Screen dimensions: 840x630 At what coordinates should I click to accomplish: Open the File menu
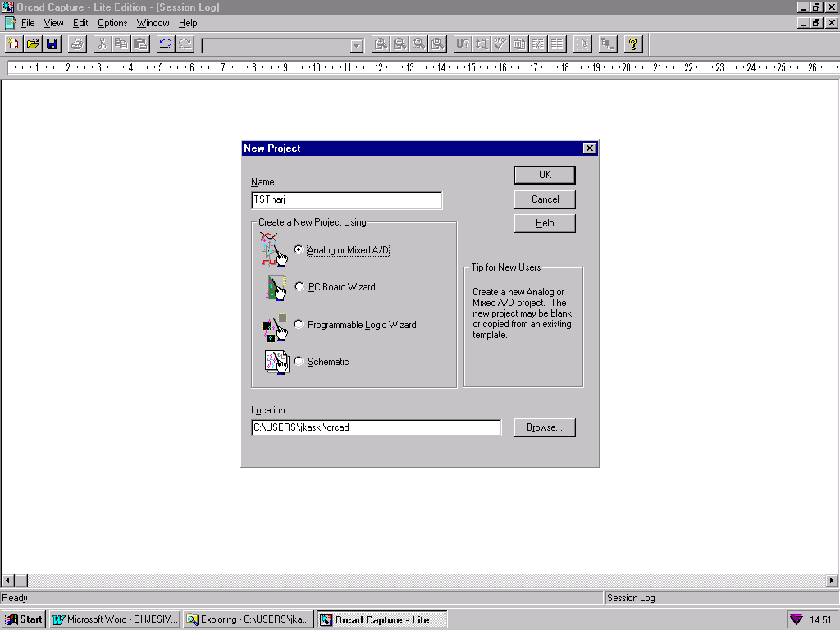[x=28, y=23]
